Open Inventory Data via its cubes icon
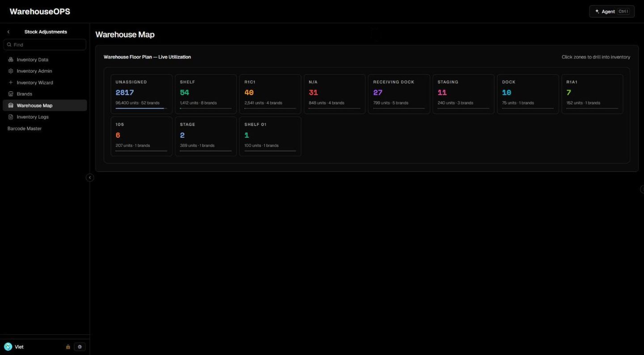Viewport: 644px width, 355px height. click(x=11, y=59)
